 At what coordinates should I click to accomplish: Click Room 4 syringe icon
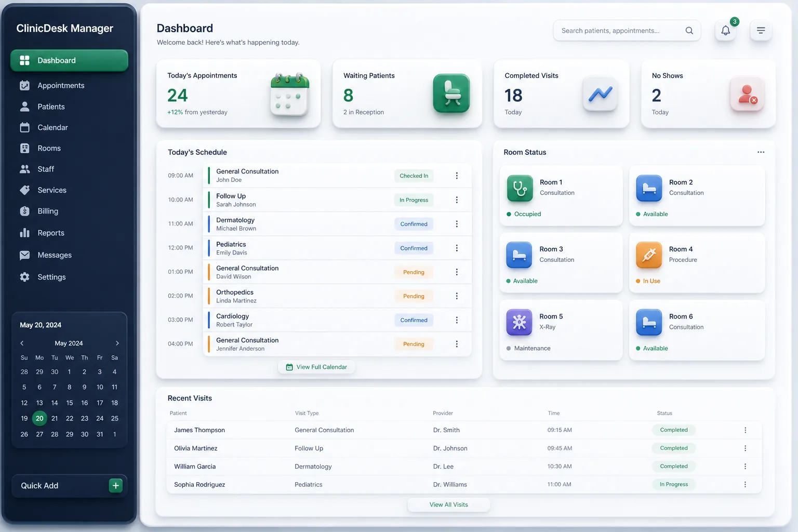pos(649,255)
